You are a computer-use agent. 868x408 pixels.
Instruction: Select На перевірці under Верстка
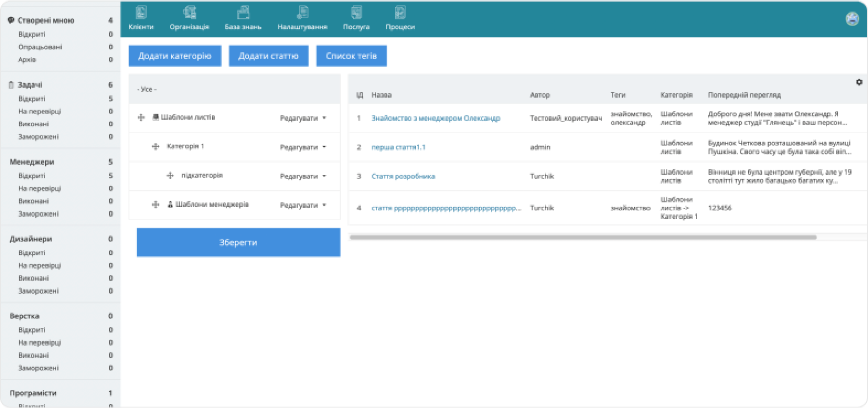[x=40, y=342]
